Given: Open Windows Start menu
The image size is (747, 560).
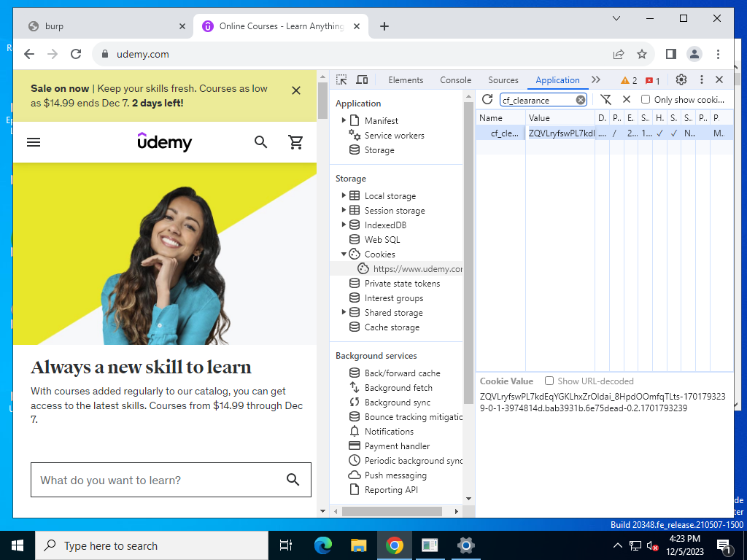Looking at the screenshot, I should click(x=18, y=545).
